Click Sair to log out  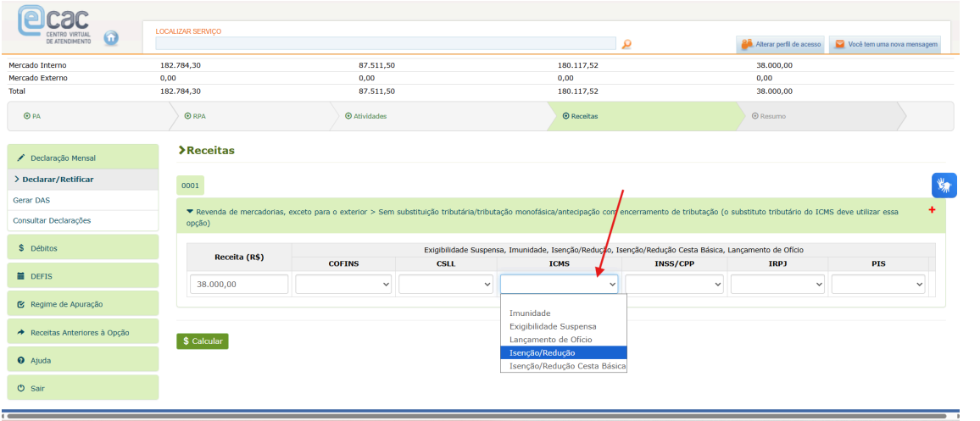82,387
